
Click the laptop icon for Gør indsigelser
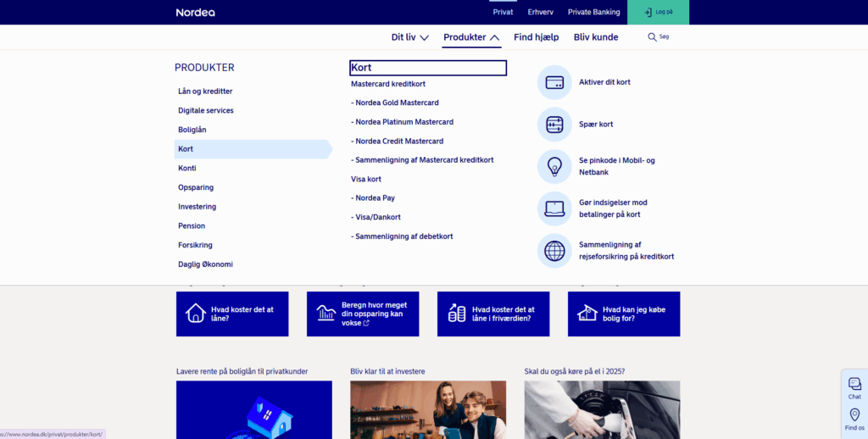pyautogui.click(x=554, y=208)
